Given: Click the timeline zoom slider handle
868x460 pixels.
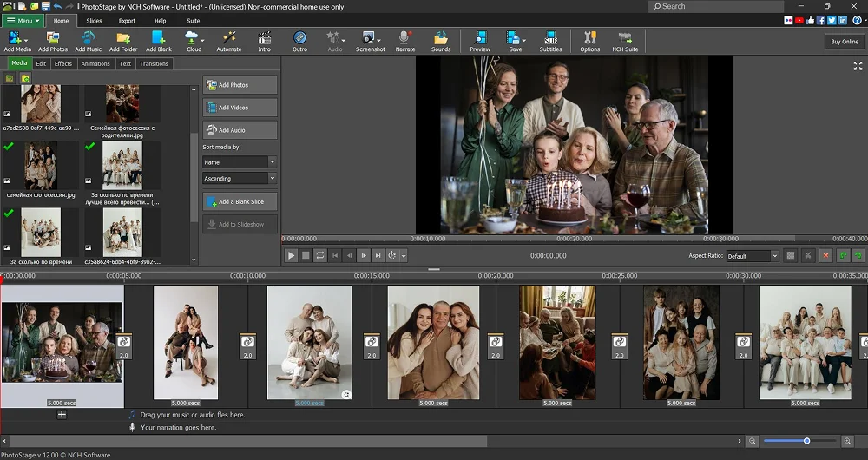Looking at the screenshot, I should pos(806,442).
